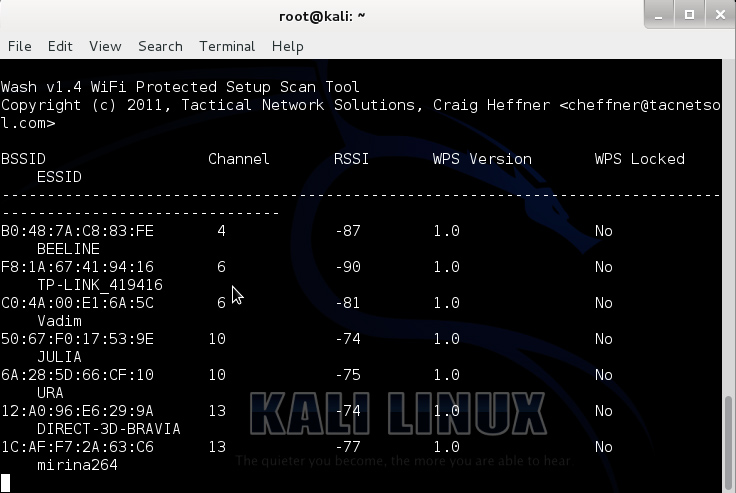Viewport: 736px width, 493px height.
Task: Open the View menu
Action: coord(105,46)
